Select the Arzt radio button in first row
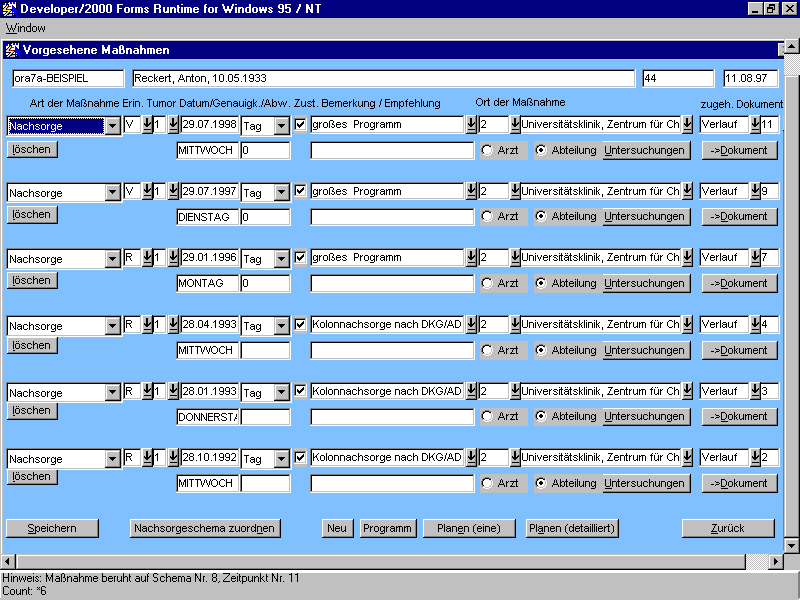This screenshot has height=600, width=800. pyautogui.click(x=487, y=151)
